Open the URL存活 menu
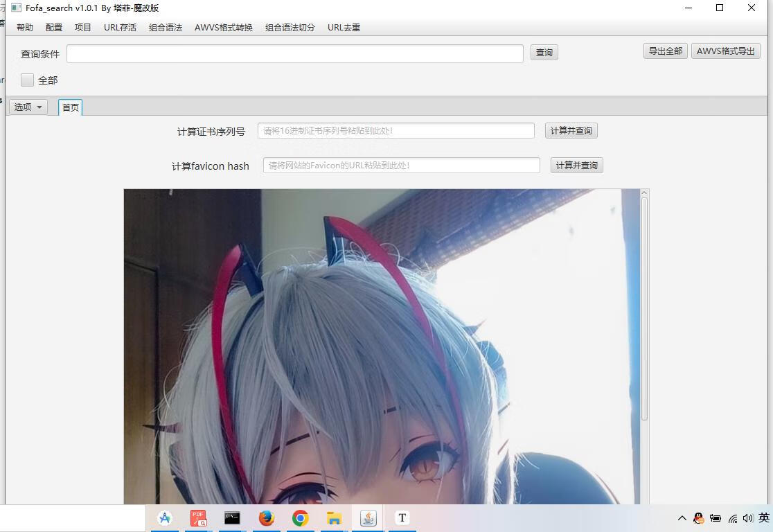 120,28
